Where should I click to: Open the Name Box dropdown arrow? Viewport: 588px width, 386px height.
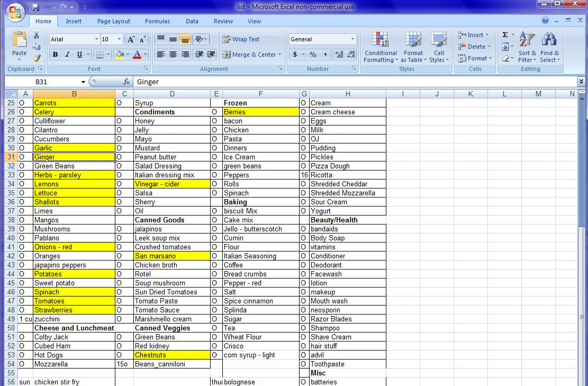pyautogui.click(x=83, y=82)
